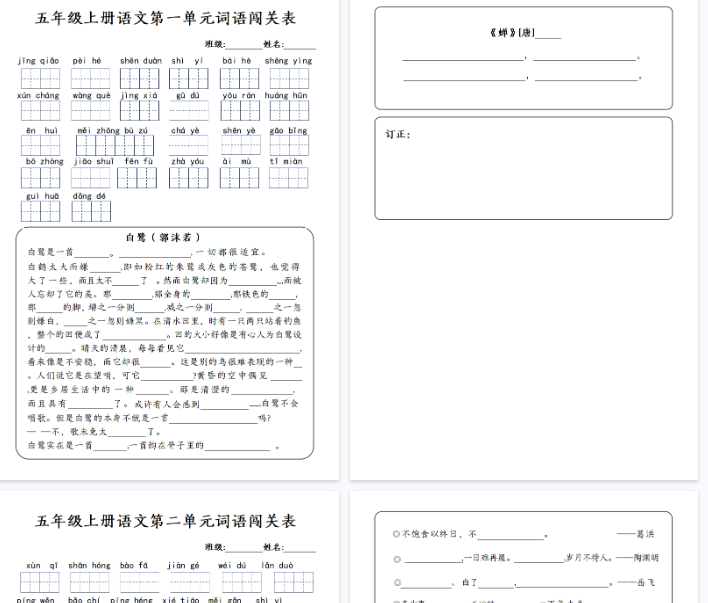Image resolution: width=708 pixels, height=603 pixels.
Task: Click the first blank line of the 蝉 poem
Action: [463, 58]
